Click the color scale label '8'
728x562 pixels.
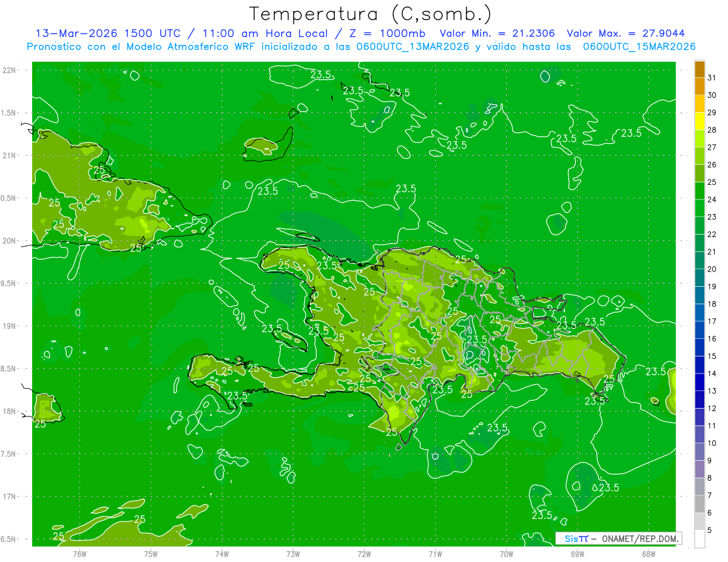click(x=710, y=478)
